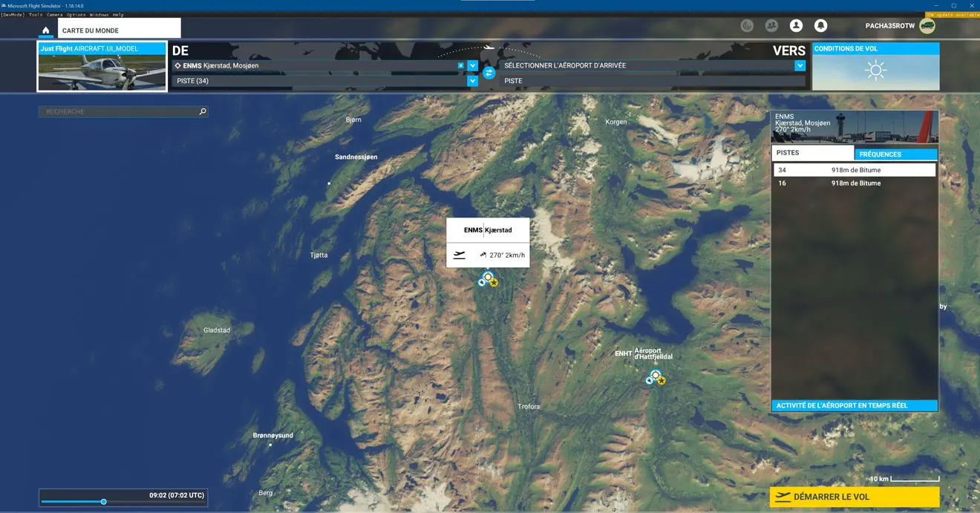
Task: Open the Just Flight aircraft selection thumbnail
Action: (102, 67)
